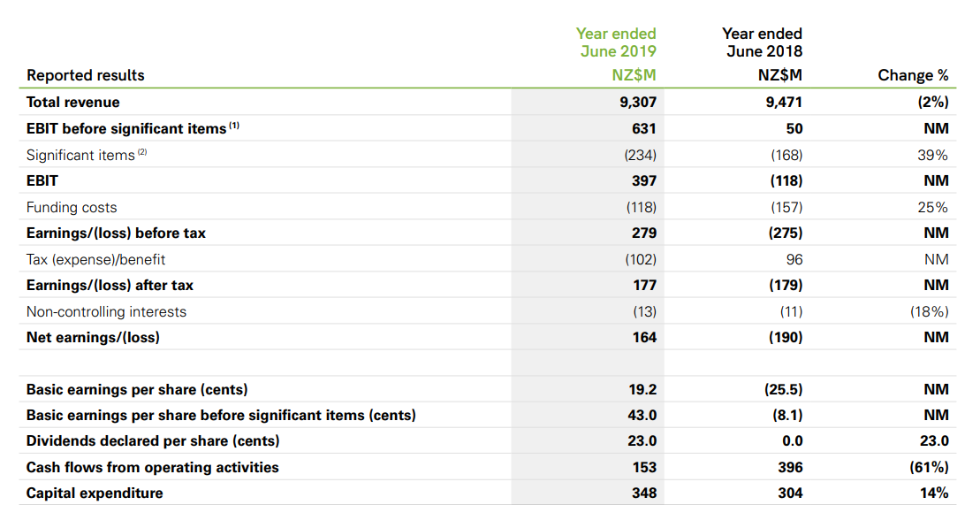Viewport: 980px width, 505px height.
Task: Click the Year ended June 2018 header
Action: (763, 42)
